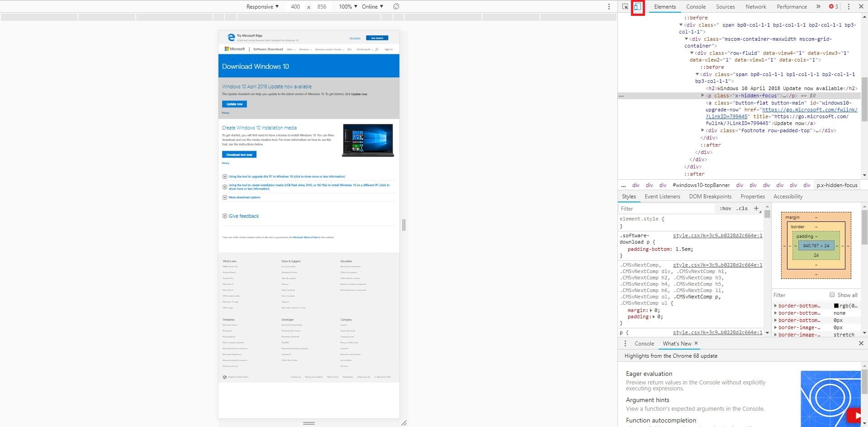The height and width of the screenshot is (427, 868).
Task: Switch to the Network tab
Action: [756, 7]
